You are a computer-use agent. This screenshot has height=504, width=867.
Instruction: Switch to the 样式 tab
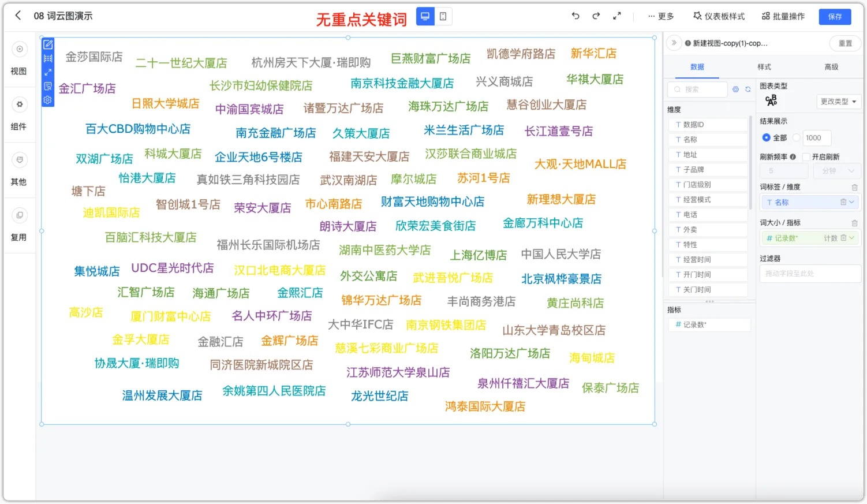pos(764,67)
